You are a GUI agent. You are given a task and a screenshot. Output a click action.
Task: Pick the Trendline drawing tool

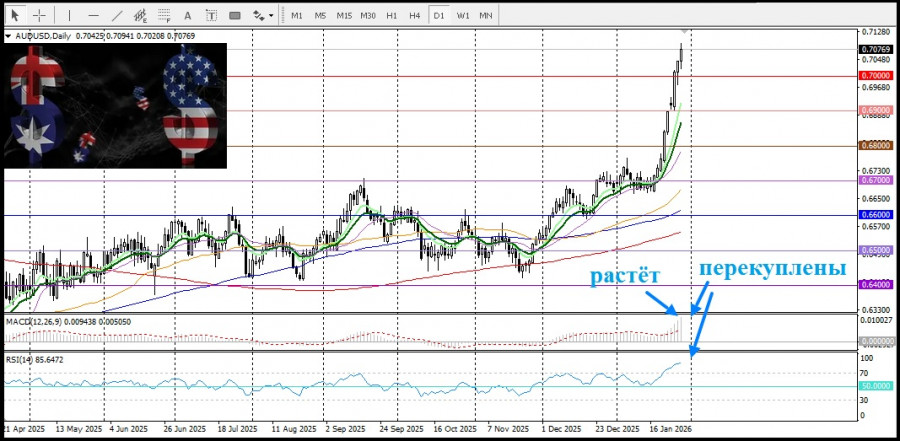[x=117, y=16]
